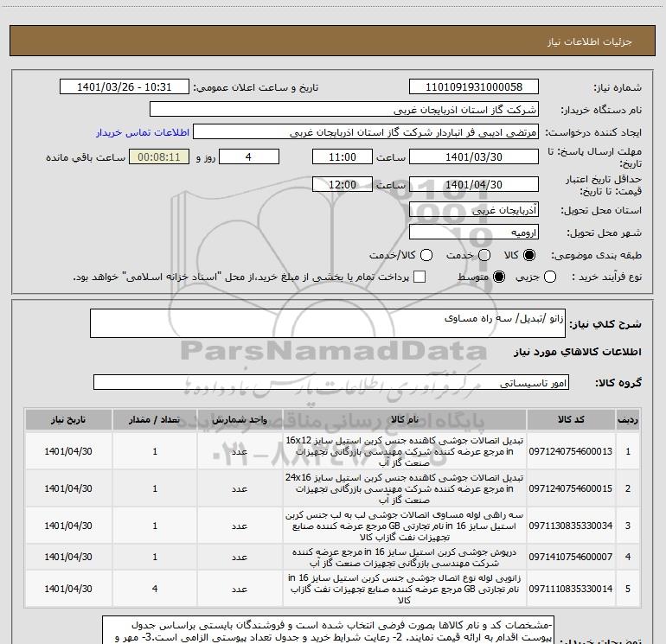
Task: Click the شماره نیاز number field
Action: tap(474, 87)
